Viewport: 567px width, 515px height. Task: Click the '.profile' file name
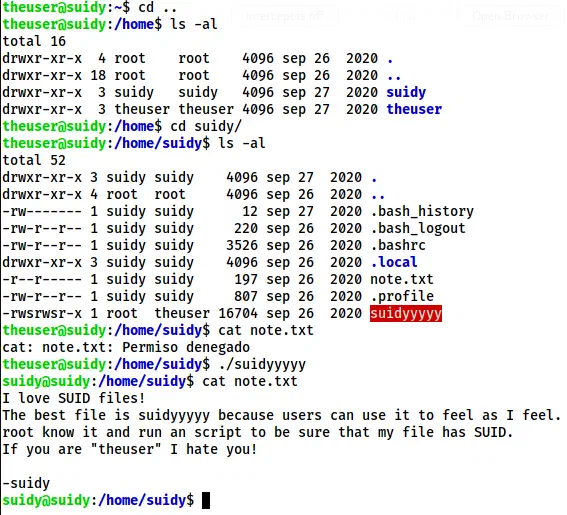tap(402, 296)
